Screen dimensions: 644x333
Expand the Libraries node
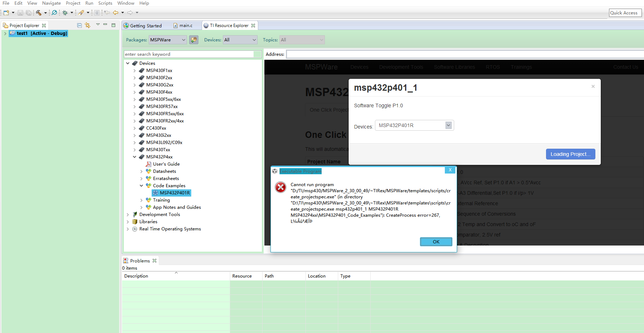[x=128, y=222]
